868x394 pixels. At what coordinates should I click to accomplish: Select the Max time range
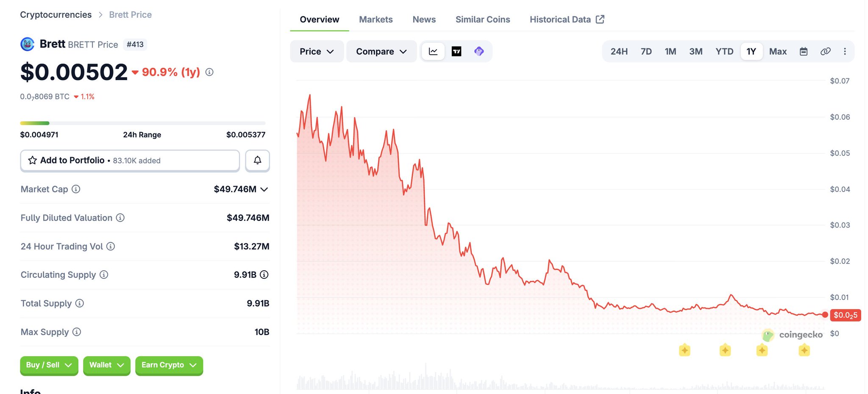coord(778,51)
